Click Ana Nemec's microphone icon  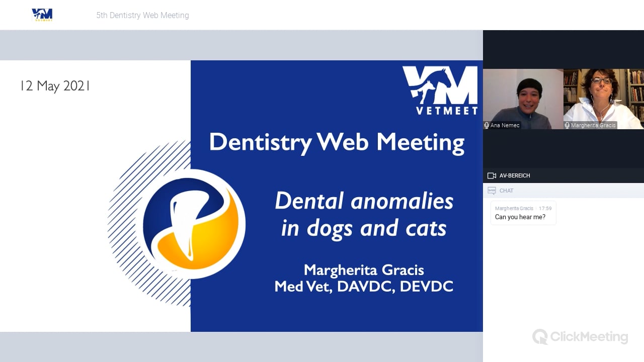[487, 125]
